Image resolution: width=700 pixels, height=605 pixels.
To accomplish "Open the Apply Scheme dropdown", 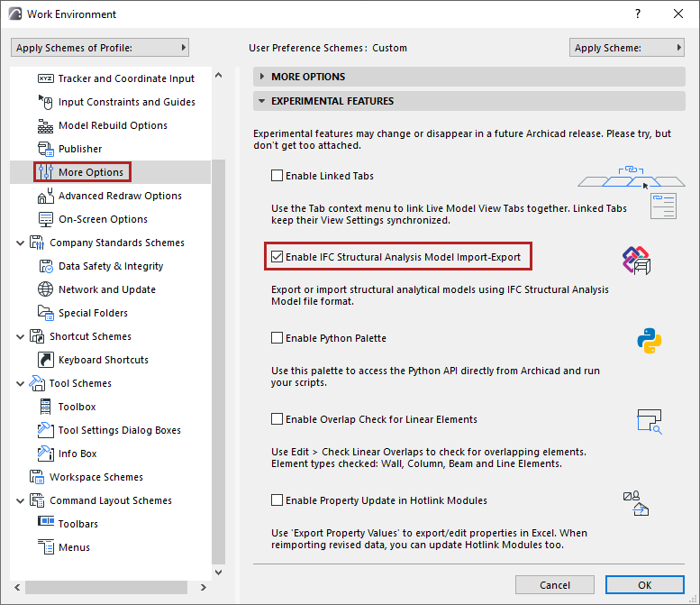I will pos(627,48).
